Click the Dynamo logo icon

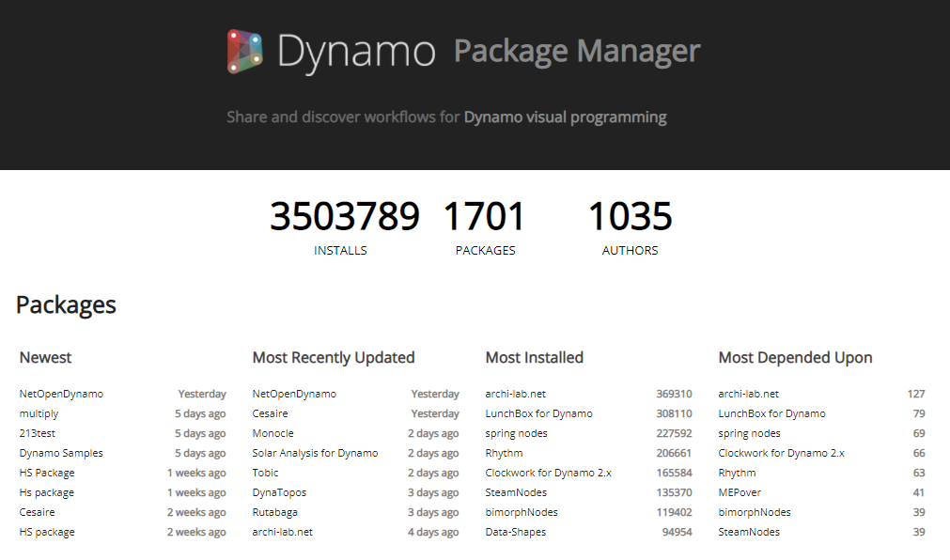tap(244, 51)
